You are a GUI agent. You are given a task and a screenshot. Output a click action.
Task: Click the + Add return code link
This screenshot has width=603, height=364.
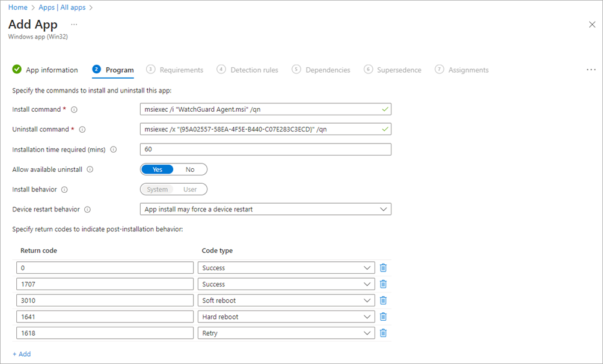click(x=22, y=354)
